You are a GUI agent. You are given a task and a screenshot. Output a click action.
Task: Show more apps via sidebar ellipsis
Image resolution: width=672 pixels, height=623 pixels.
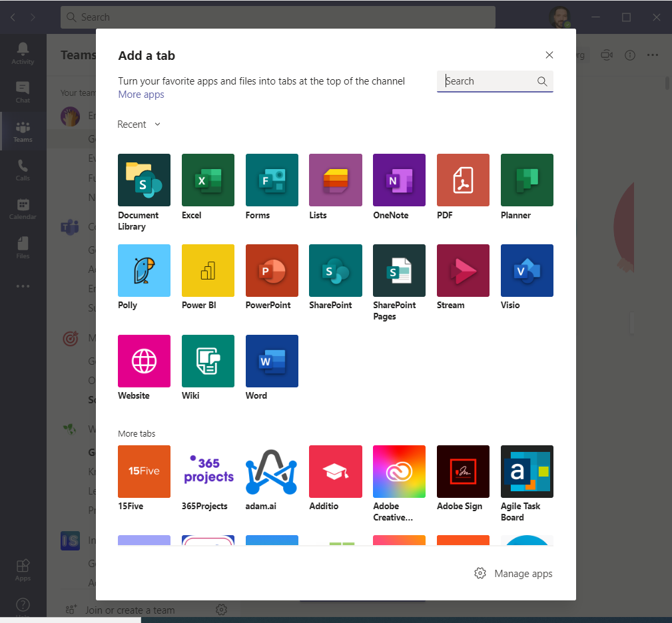[x=23, y=286]
